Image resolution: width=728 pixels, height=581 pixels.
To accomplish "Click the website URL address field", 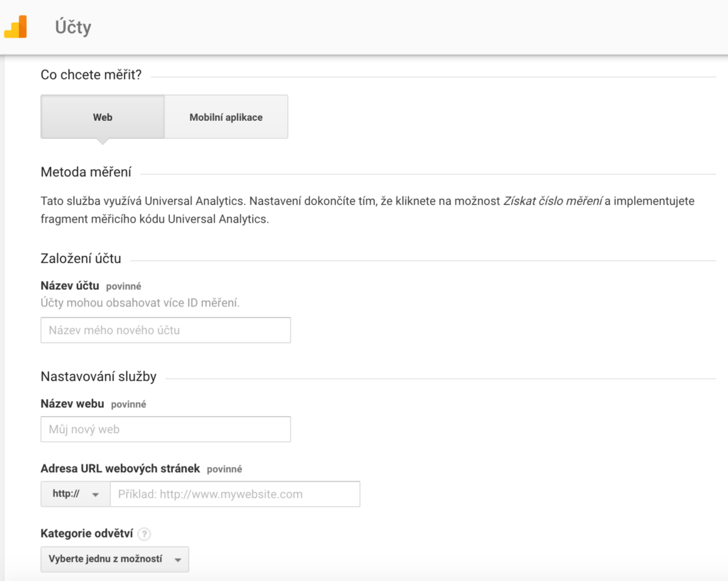I will click(235, 494).
